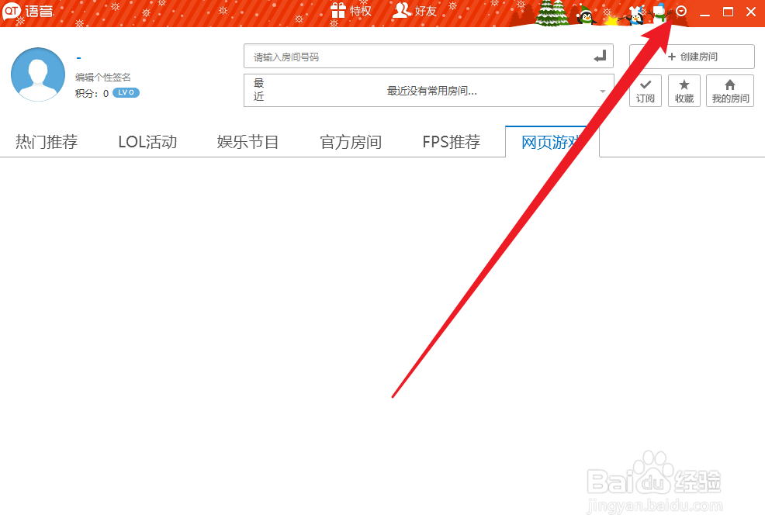The width and height of the screenshot is (765, 532).
Task: Select the 官方房间 tab
Action: tap(350, 142)
